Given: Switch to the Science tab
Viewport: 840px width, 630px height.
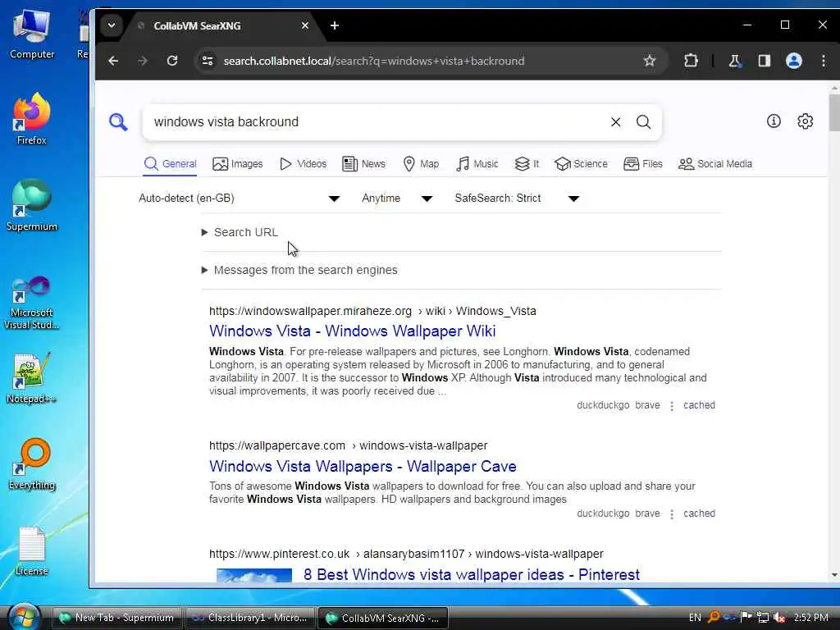Looking at the screenshot, I should pyautogui.click(x=582, y=164).
